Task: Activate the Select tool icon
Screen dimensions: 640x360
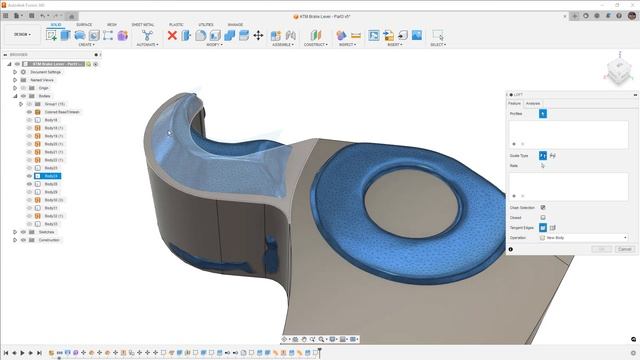Action: (x=438, y=36)
